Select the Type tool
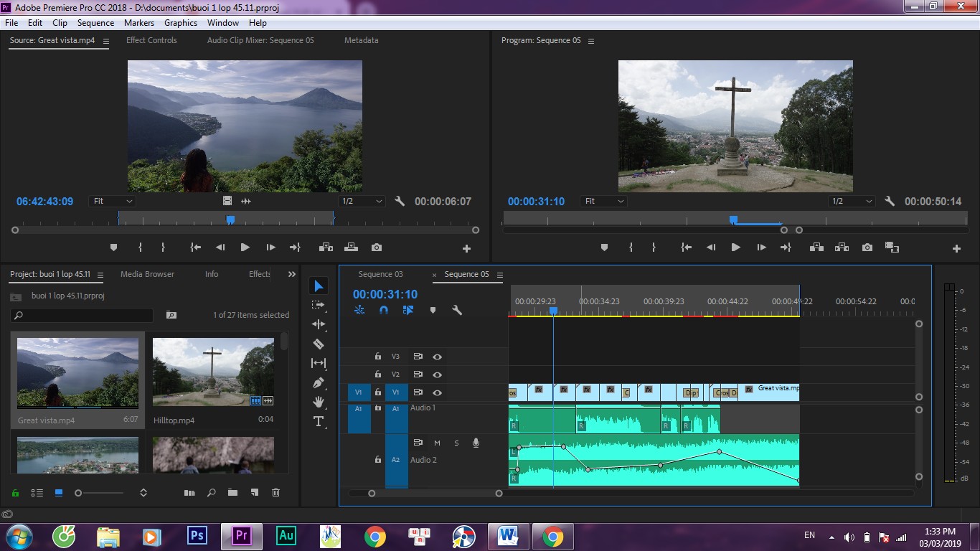Screen dimensions: 980x551 point(319,421)
